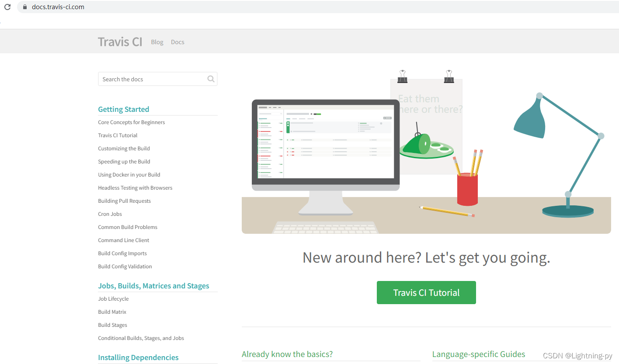Viewport: 619px width, 364px height.
Task: Open Command Line Client page
Action: [x=124, y=240]
